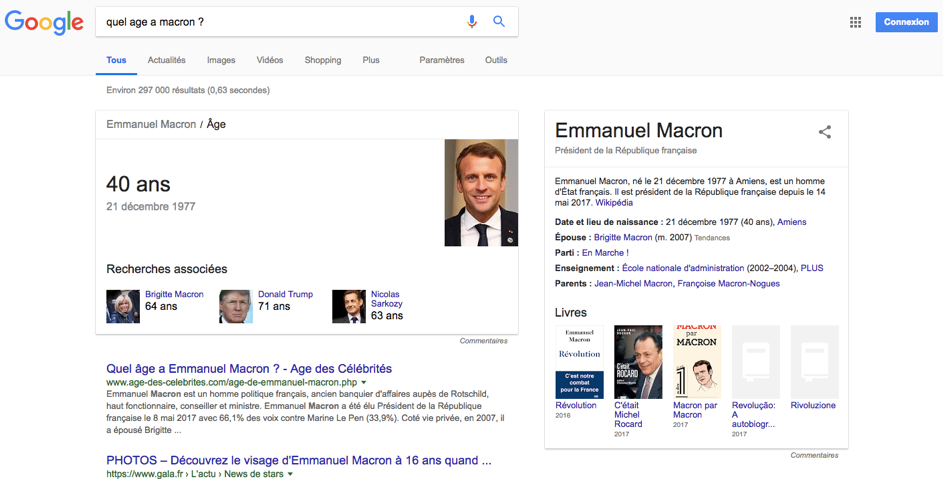
Task: Click 'Environ 297 000 résultats' stats text
Action: (x=188, y=90)
